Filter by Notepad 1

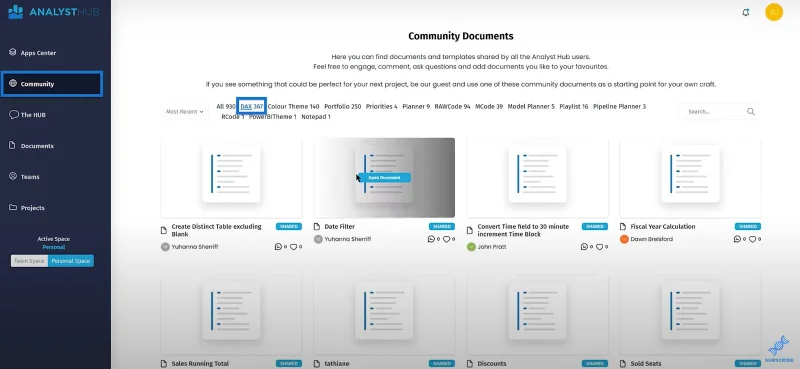click(x=316, y=116)
